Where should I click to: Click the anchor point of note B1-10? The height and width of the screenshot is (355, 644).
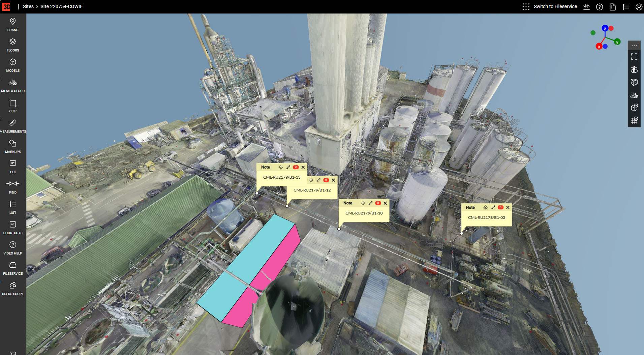pyautogui.click(x=339, y=229)
